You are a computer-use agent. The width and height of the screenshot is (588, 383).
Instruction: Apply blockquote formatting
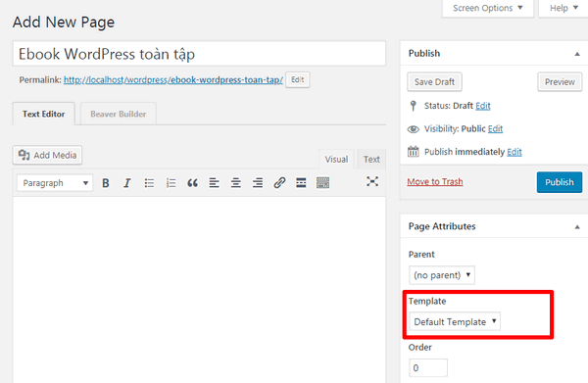[x=192, y=183]
